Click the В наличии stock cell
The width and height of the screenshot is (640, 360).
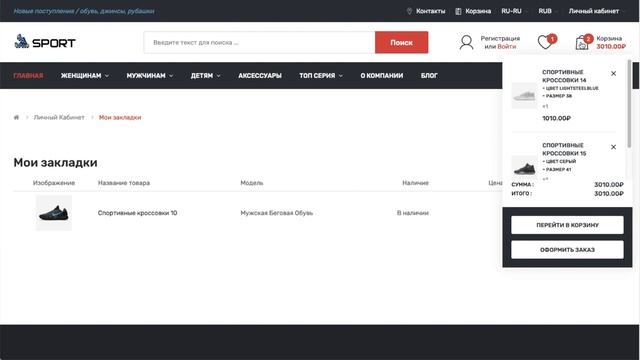tap(413, 213)
